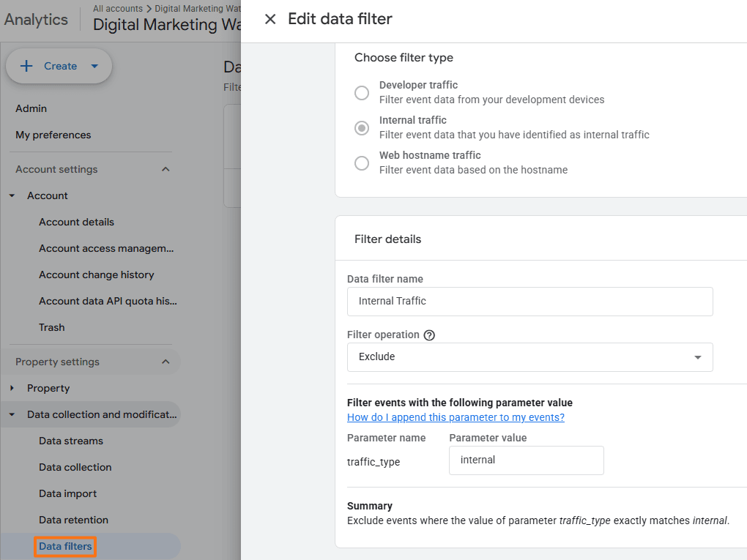Click the plus icon on Create button
This screenshot has height=560, width=747.
coord(26,66)
